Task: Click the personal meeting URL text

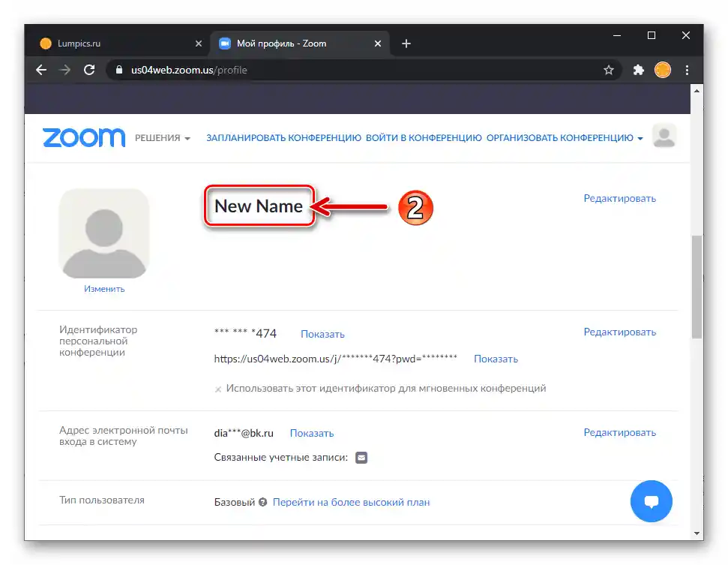Action: (x=336, y=359)
